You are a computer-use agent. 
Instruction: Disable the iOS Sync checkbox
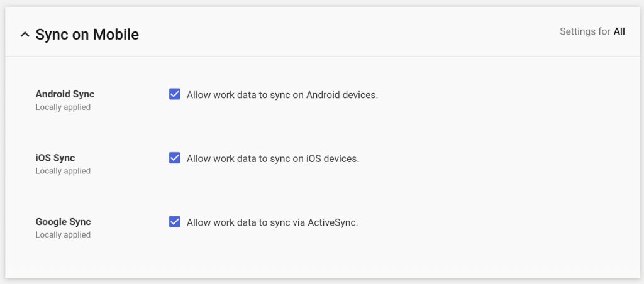click(175, 158)
